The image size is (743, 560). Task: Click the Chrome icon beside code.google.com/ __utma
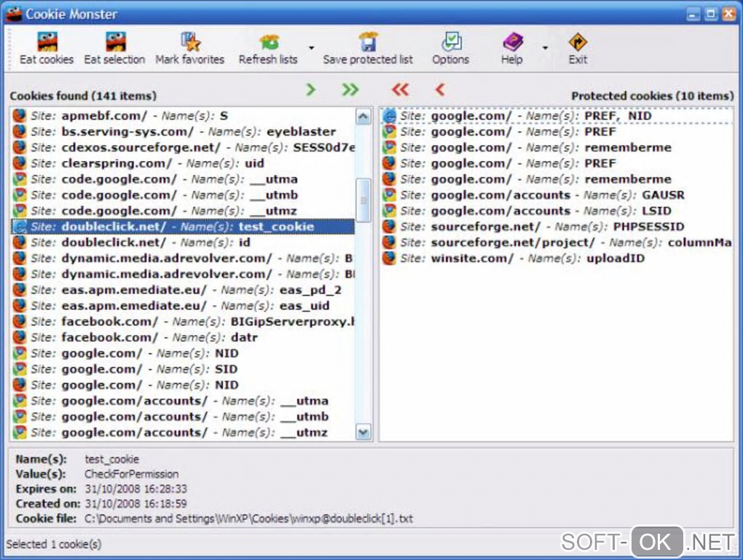(20, 179)
